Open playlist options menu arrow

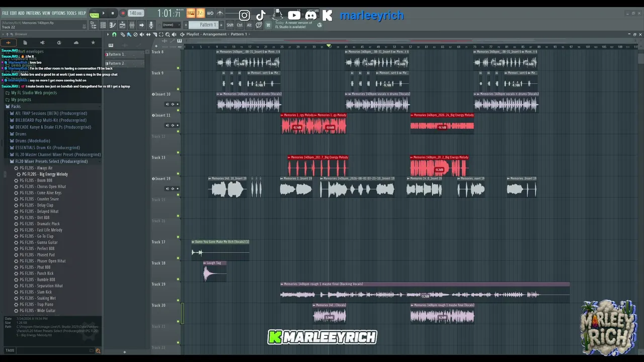coord(108,34)
